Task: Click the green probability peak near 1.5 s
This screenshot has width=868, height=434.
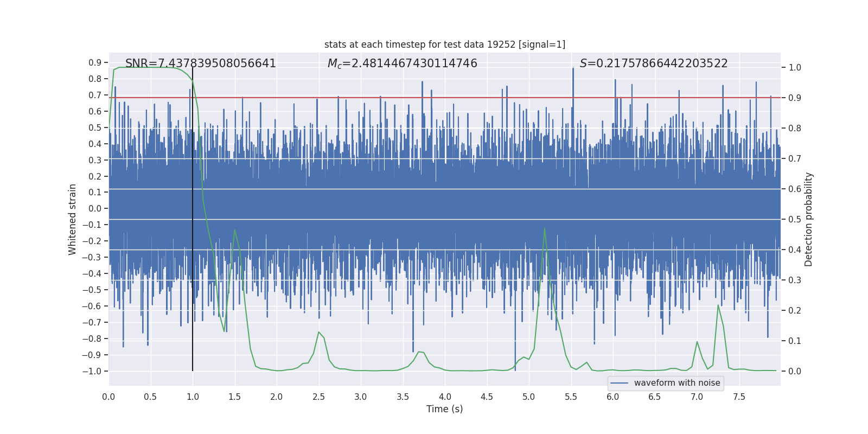Action: (x=234, y=230)
